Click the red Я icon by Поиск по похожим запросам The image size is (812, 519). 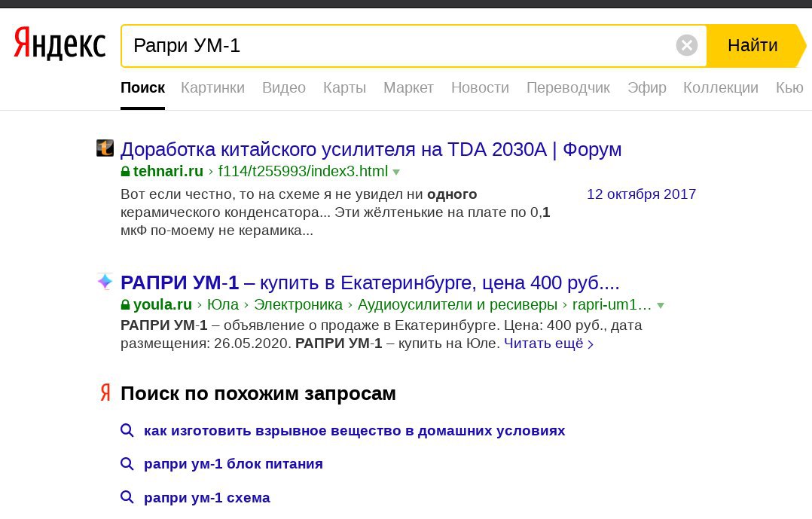point(105,393)
